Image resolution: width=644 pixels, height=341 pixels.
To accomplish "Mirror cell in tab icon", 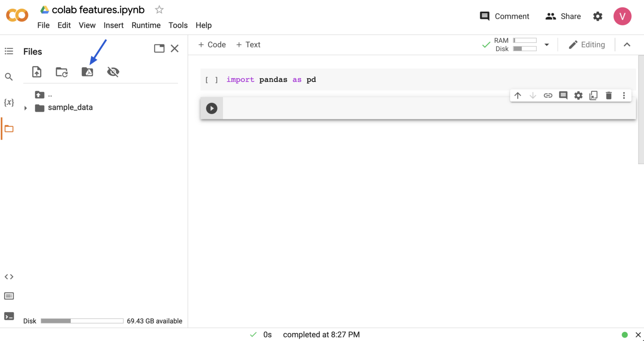I will pyautogui.click(x=593, y=96).
